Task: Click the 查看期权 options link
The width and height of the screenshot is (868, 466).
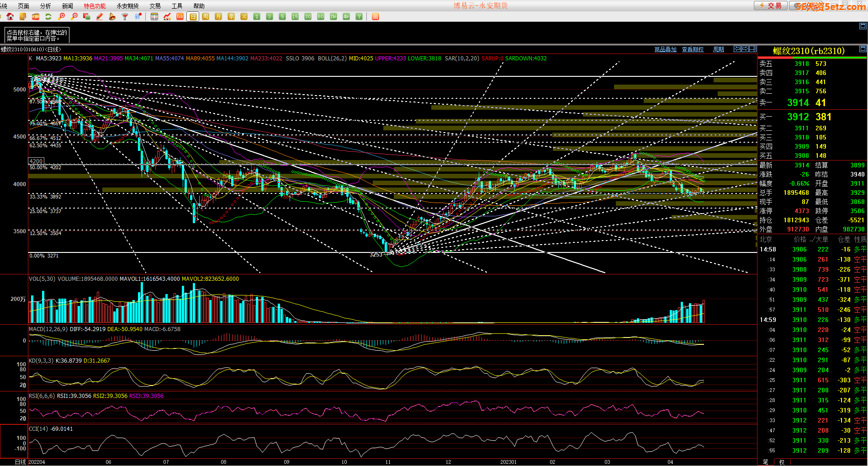Action: tap(693, 49)
